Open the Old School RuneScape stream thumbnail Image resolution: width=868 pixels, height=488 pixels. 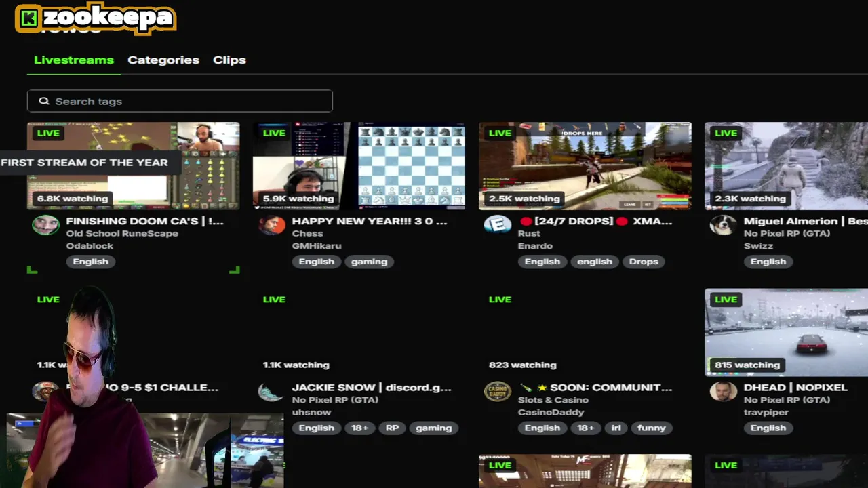[x=133, y=165]
